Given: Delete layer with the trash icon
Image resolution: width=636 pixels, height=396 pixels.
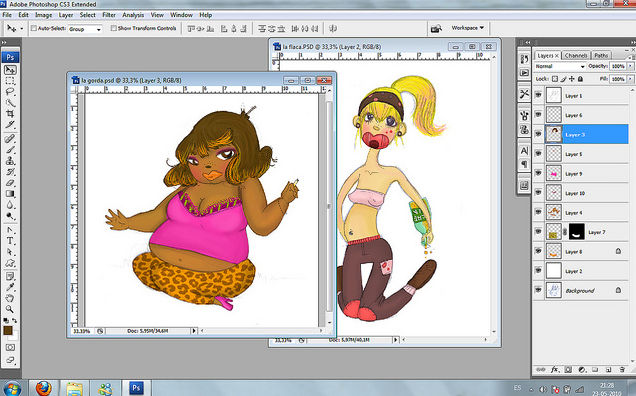Looking at the screenshot, I should click(622, 370).
